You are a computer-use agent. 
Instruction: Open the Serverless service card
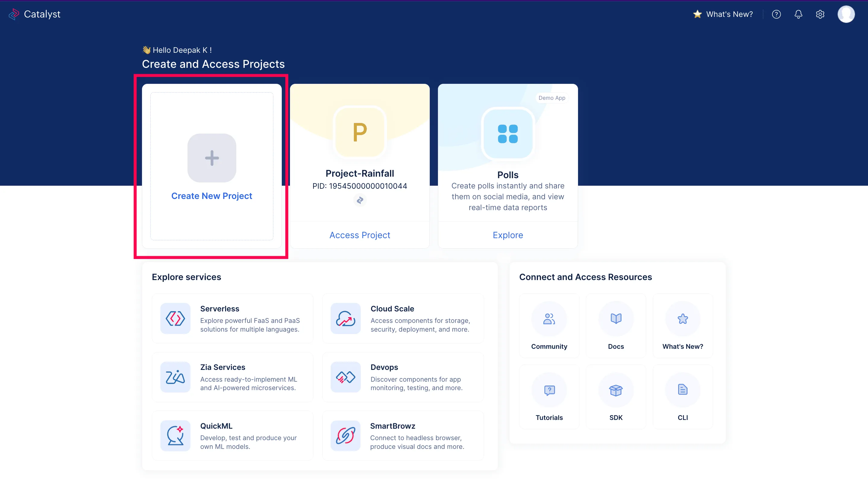point(232,319)
